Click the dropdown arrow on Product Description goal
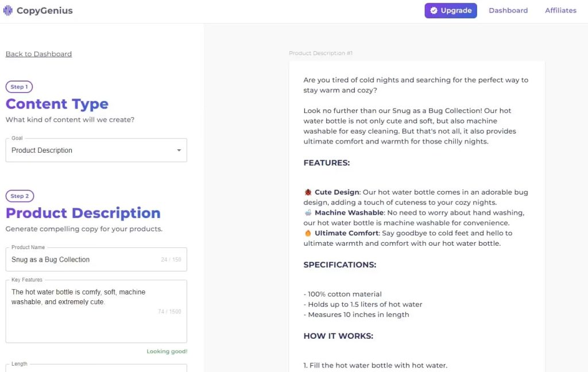This screenshot has height=372, width=588. pos(178,150)
